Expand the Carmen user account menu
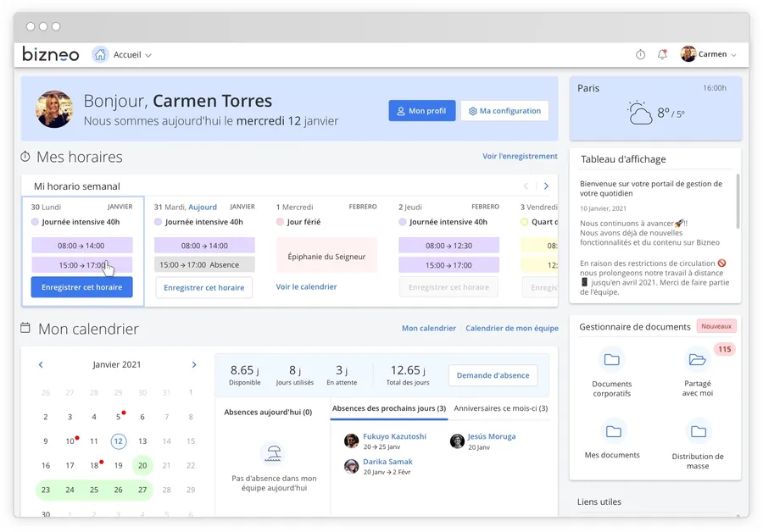This screenshot has width=763, height=532. [733, 55]
